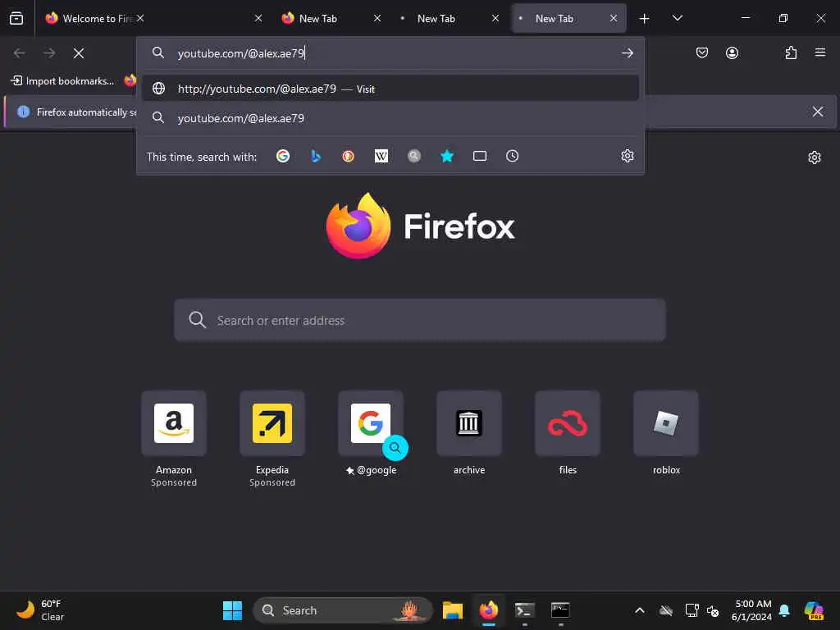Search this time with DuckDuckGo icon
The width and height of the screenshot is (840, 630).
[348, 156]
